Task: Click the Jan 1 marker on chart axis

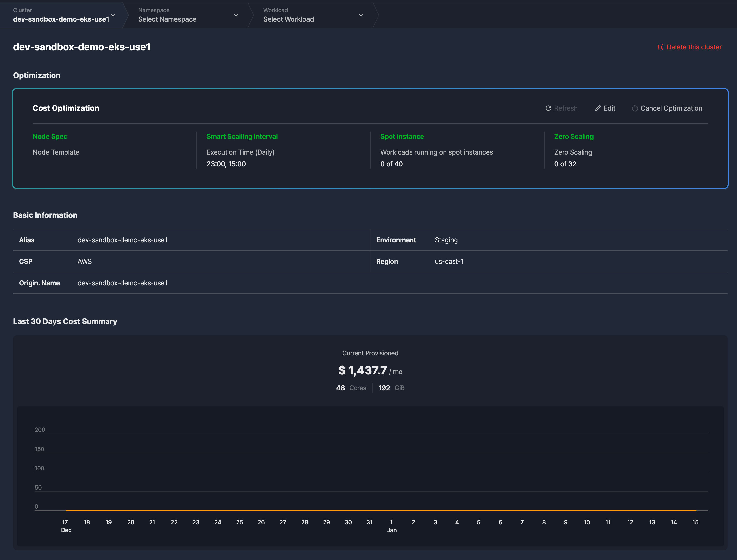Action: 391,522
